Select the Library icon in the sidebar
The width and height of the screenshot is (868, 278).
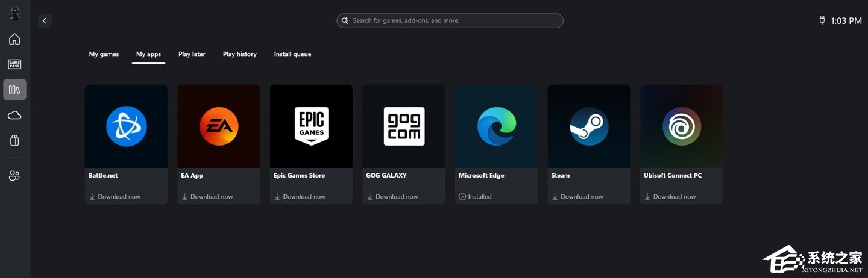pos(14,90)
